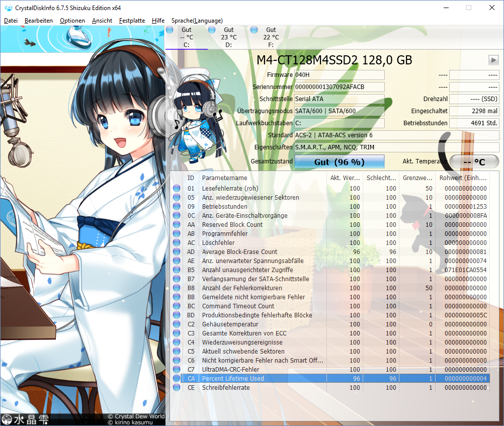This screenshot has width=504, height=426.
Task: Click the Drehzahl (SSD) value
Action: click(474, 99)
